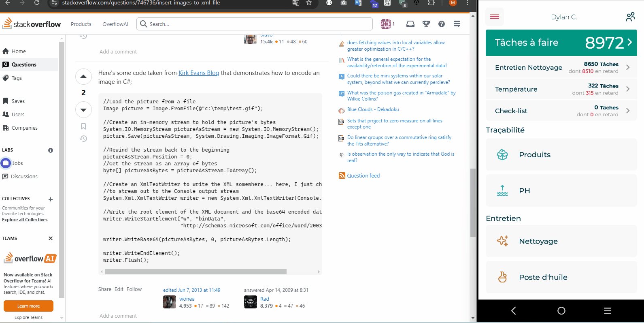The height and width of the screenshot is (323, 644).
Task: Upvote the answer with score 2
Action: point(83,76)
